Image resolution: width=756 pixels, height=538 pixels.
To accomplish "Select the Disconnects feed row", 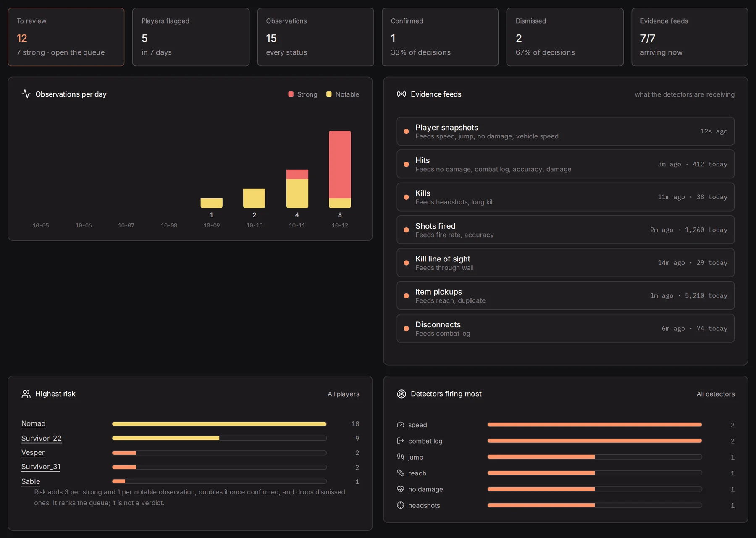I will 565,329.
